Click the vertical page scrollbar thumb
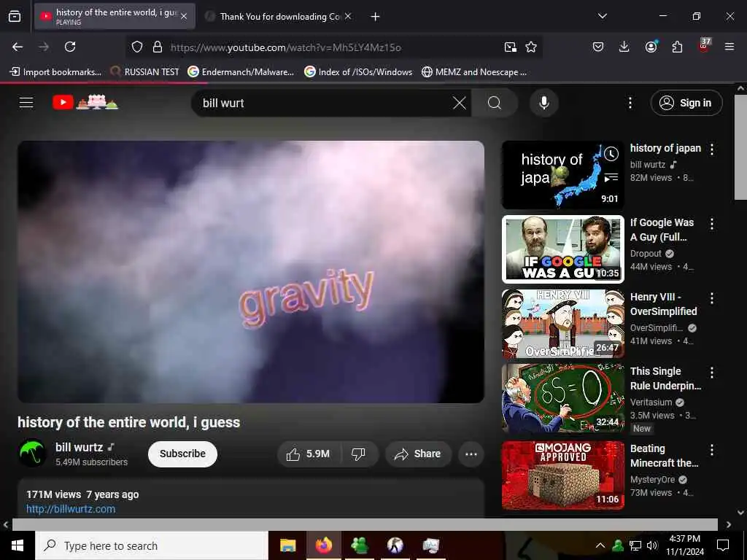This screenshot has width=747, height=560. point(740,147)
